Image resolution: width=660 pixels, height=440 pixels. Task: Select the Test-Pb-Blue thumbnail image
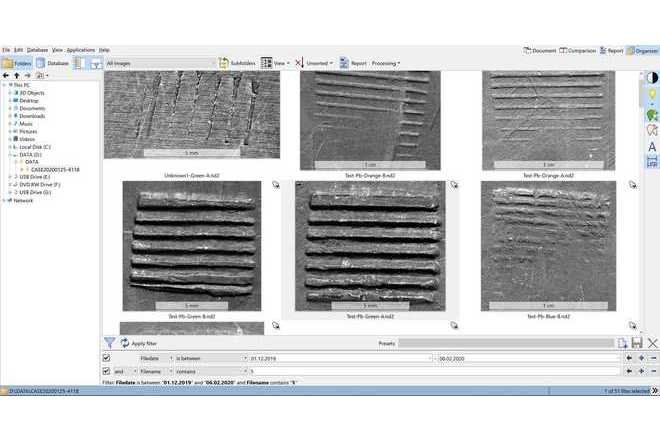pyautogui.click(x=548, y=246)
